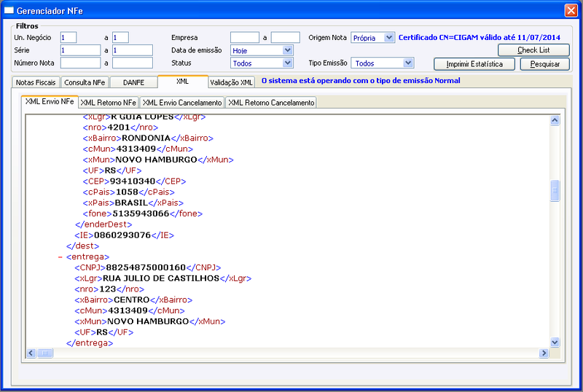Open the DANFE tab

(133, 82)
